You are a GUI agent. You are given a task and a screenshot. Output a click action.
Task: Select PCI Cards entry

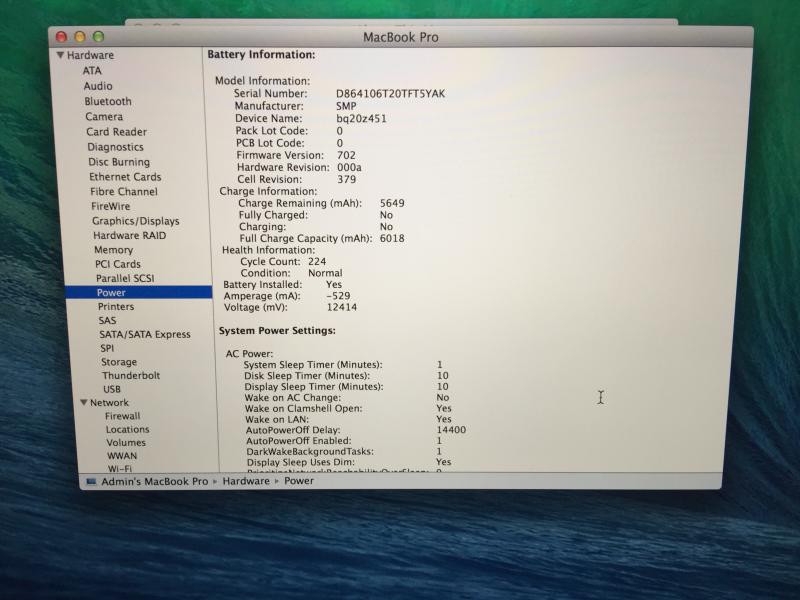point(118,264)
